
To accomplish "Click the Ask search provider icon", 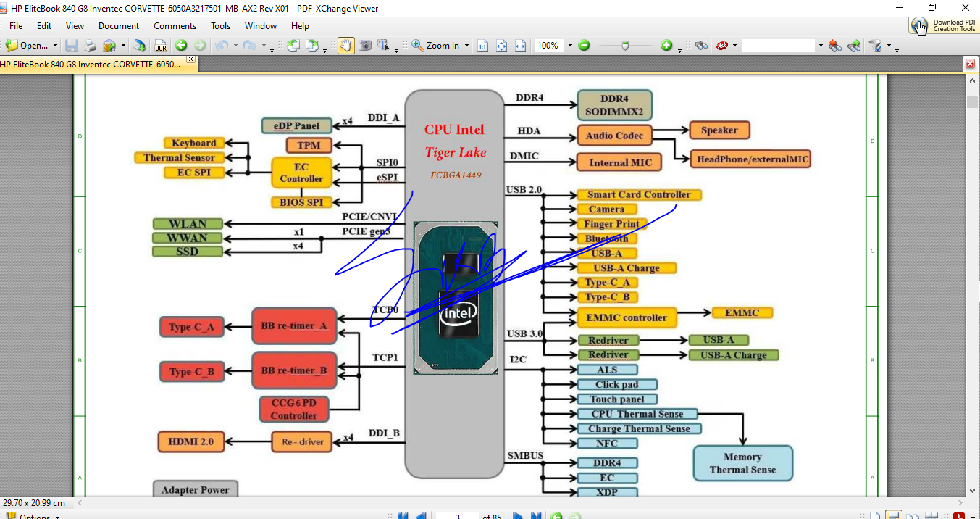I will coord(722,45).
